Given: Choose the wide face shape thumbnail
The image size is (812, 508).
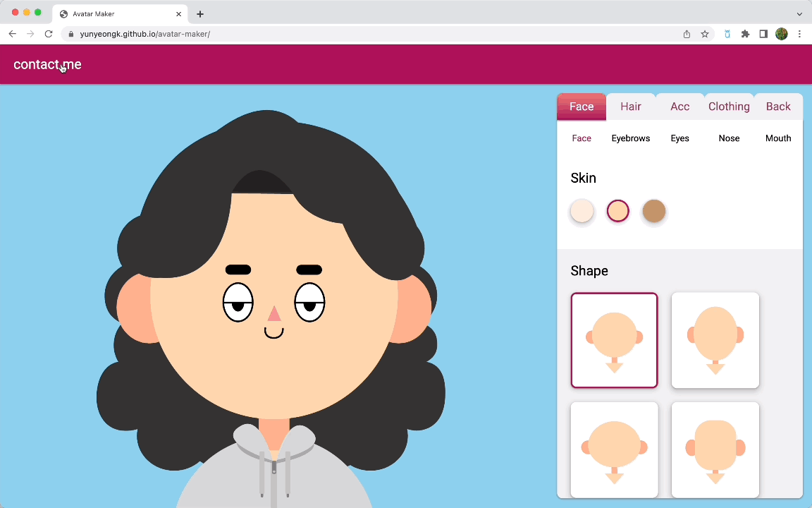Looking at the screenshot, I should [x=614, y=449].
